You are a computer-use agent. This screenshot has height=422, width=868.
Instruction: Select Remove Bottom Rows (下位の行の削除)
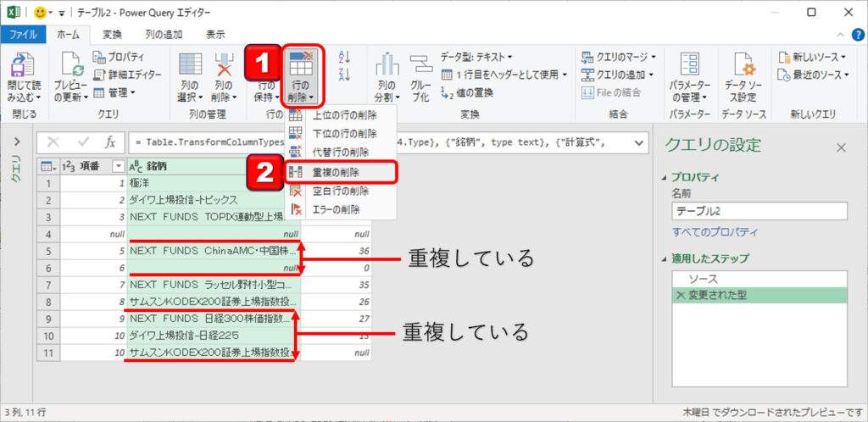(341, 134)
